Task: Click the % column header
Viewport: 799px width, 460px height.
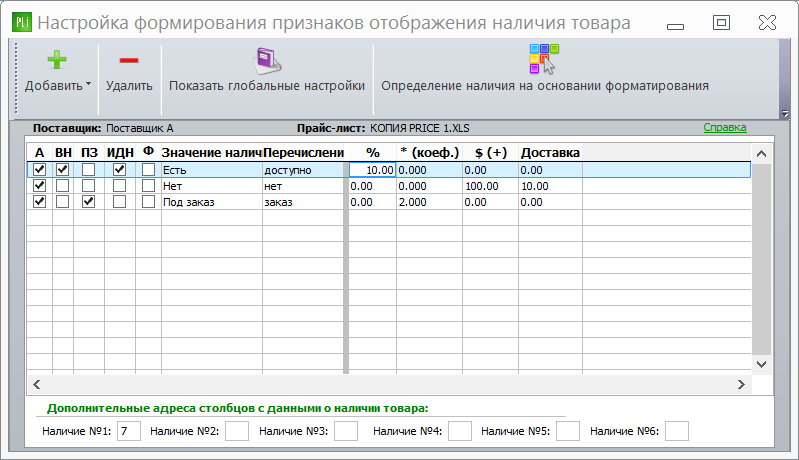Action: tap(372, 152)
